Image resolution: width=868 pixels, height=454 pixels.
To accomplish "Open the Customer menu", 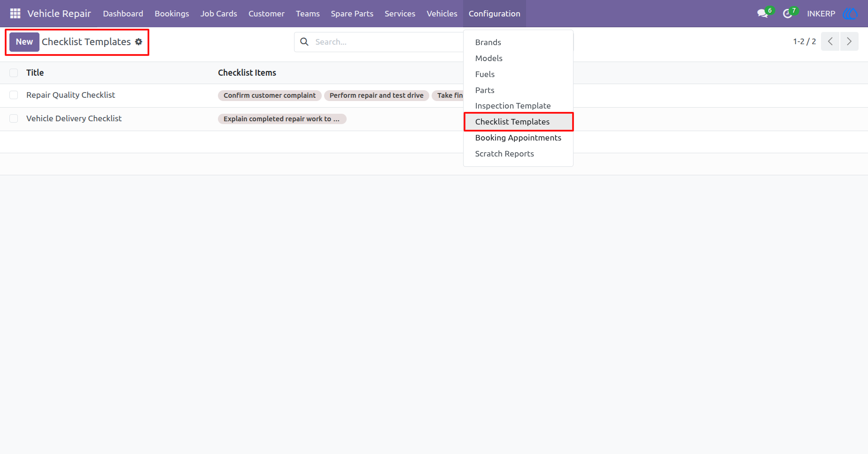I will tap(266, 14).
